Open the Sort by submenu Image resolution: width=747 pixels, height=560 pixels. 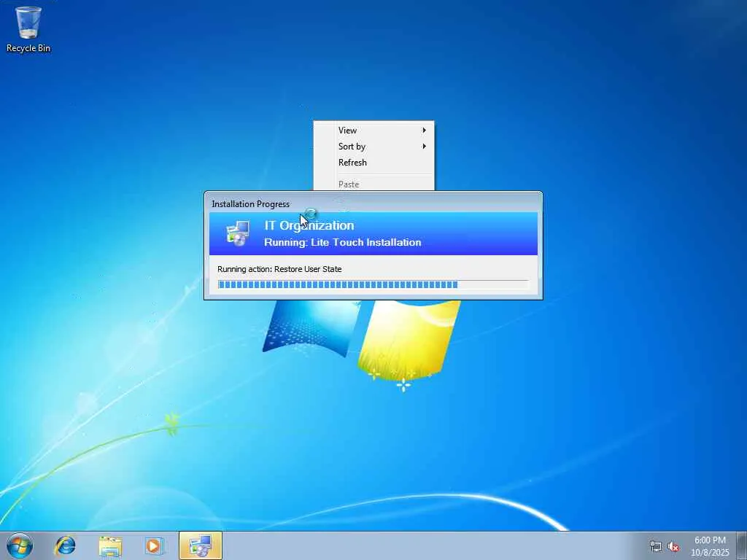pyautogui.click(x=374, y=147)
